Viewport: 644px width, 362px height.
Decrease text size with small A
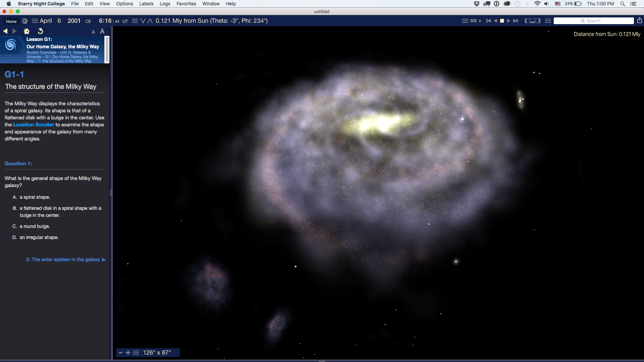(93, 32)
